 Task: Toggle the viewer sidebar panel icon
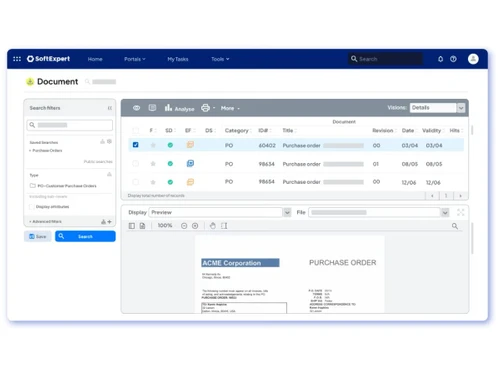(132, 226)
